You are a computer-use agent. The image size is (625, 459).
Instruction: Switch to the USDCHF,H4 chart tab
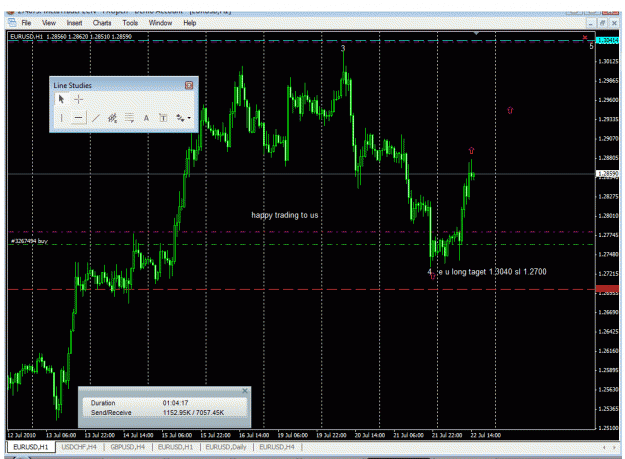79,447
